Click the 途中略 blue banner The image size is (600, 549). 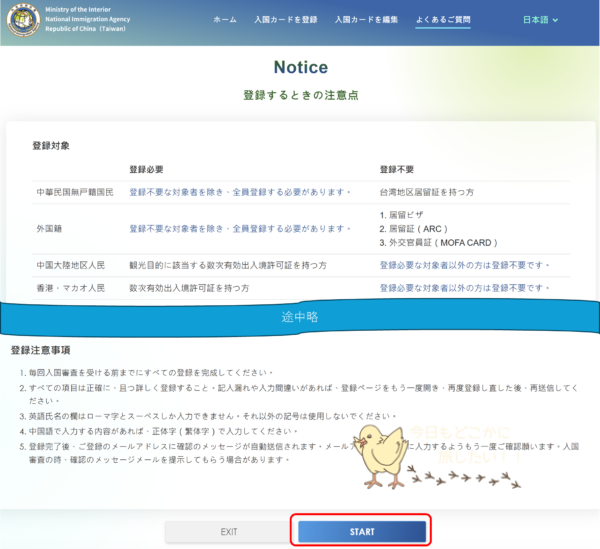tap(300, 317)
